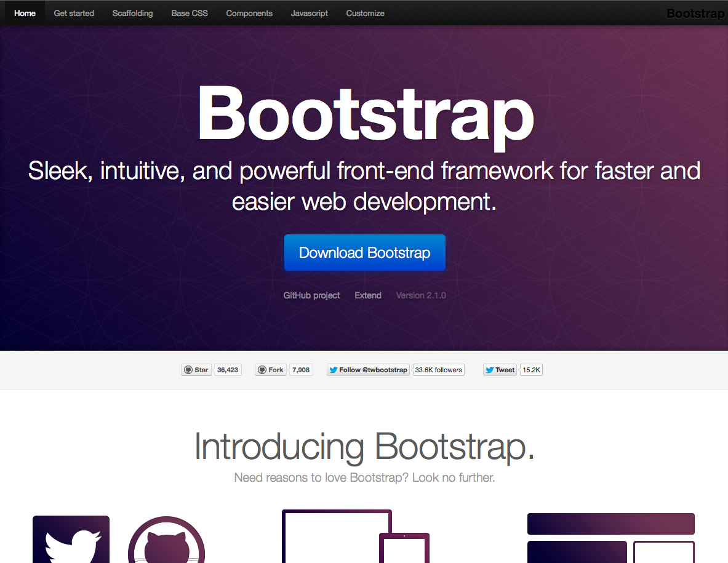Click the GitHub icon in Fork button
The width and height of the screenshot is (728, 563).
click(262, 370)
